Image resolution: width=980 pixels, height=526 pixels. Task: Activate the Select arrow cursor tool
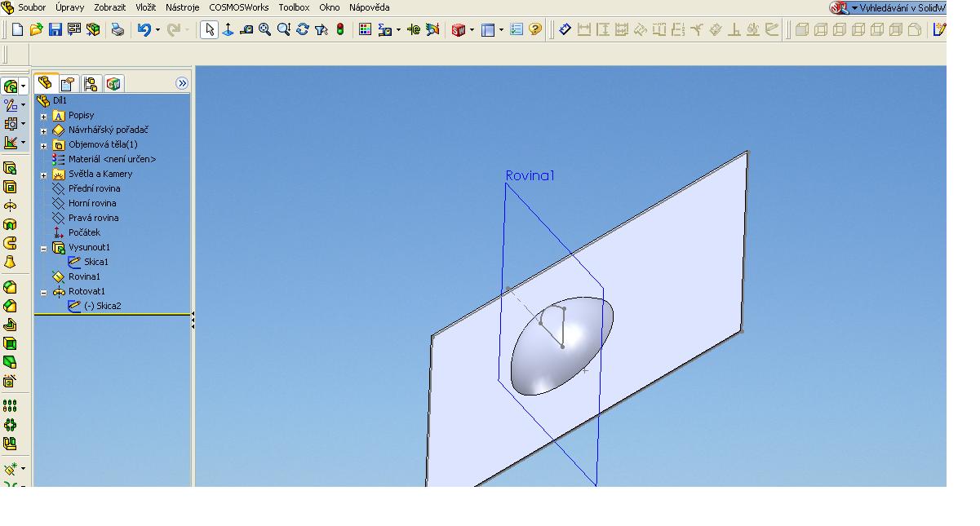pos(209,29)
